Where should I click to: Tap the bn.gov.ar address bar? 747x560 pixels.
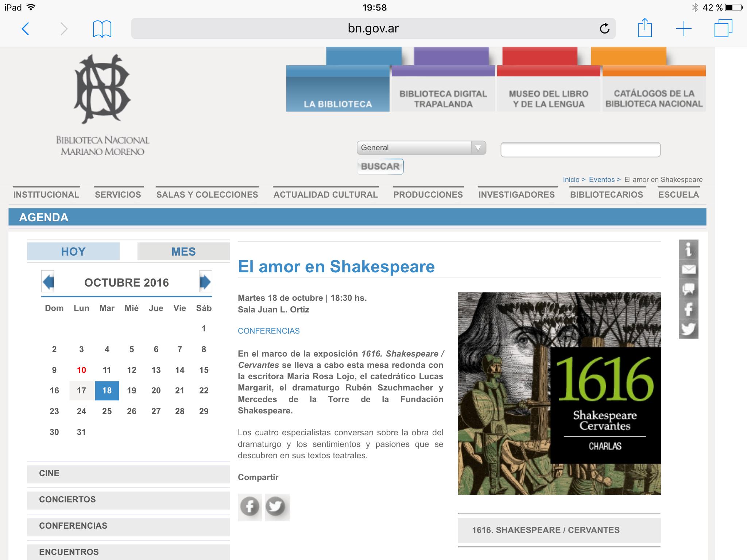pyautogui.click(x=373, y=28)
